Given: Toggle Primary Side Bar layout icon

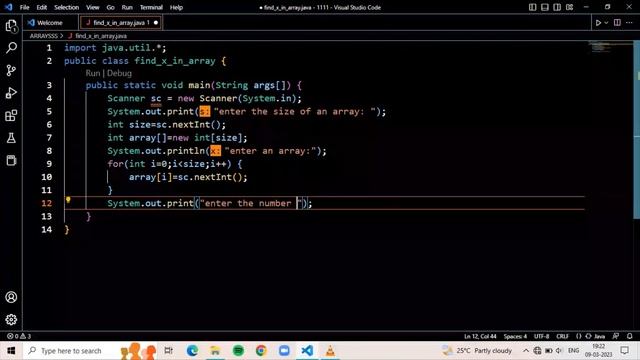Looking at the screenshot, I should click(533, 7).
